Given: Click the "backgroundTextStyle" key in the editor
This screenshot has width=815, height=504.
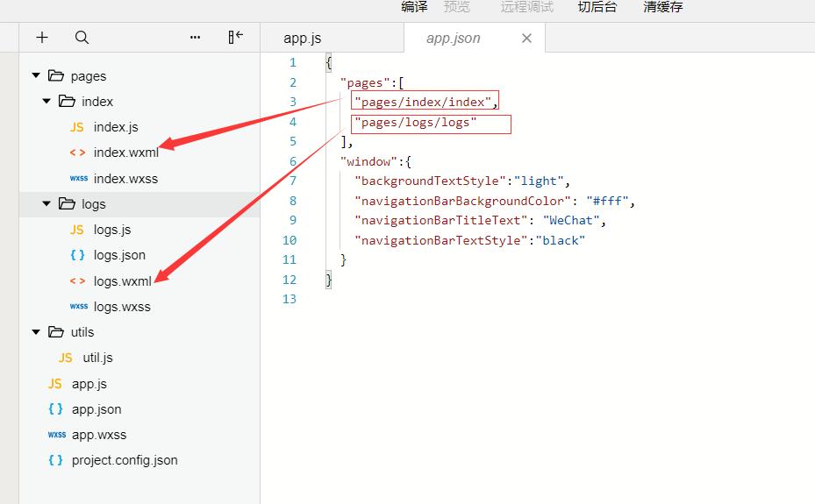Looking at the screenshot, I should (x=430, y=181).
